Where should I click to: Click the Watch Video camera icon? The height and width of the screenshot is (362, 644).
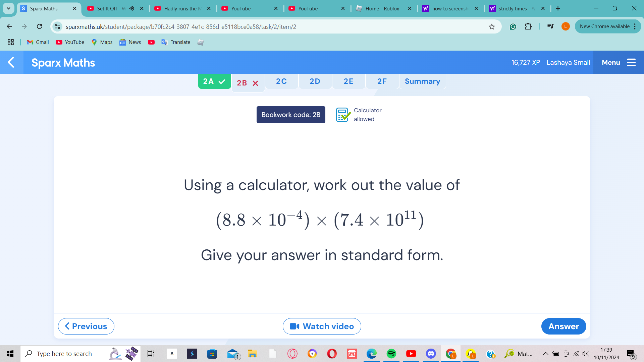(x=294, y=326)
